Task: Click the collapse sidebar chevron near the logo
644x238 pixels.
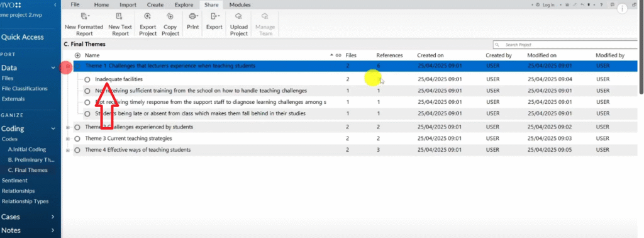Action: [55, 5]
